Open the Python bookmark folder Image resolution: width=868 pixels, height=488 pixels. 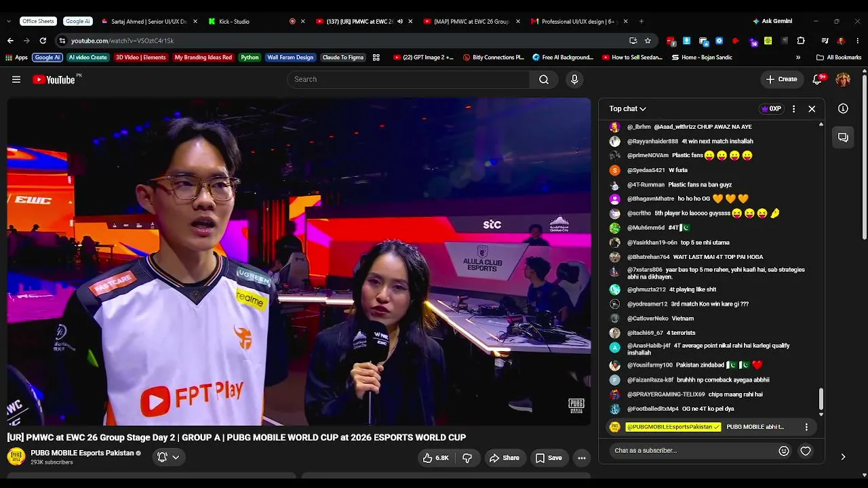[x=250, y=58]
